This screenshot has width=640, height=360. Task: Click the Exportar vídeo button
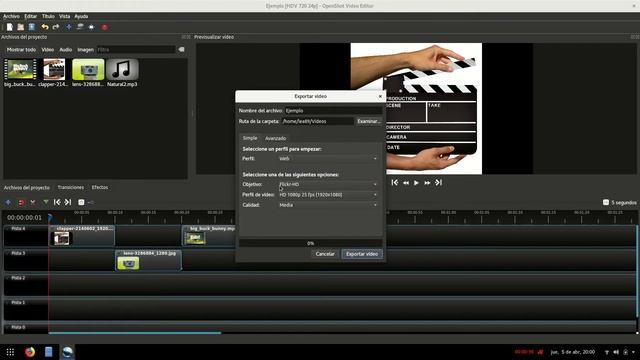click(362, 254)
